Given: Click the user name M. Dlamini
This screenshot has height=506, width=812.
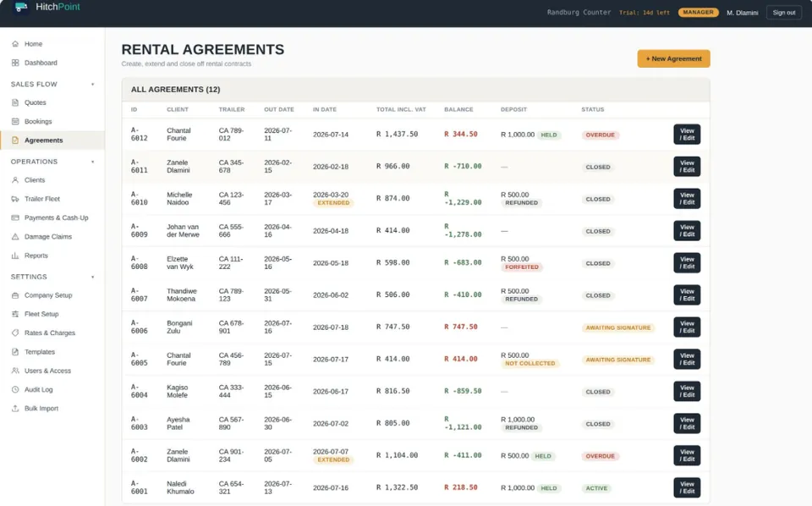Looking at the screenshot, I should [x=742, y=13].
